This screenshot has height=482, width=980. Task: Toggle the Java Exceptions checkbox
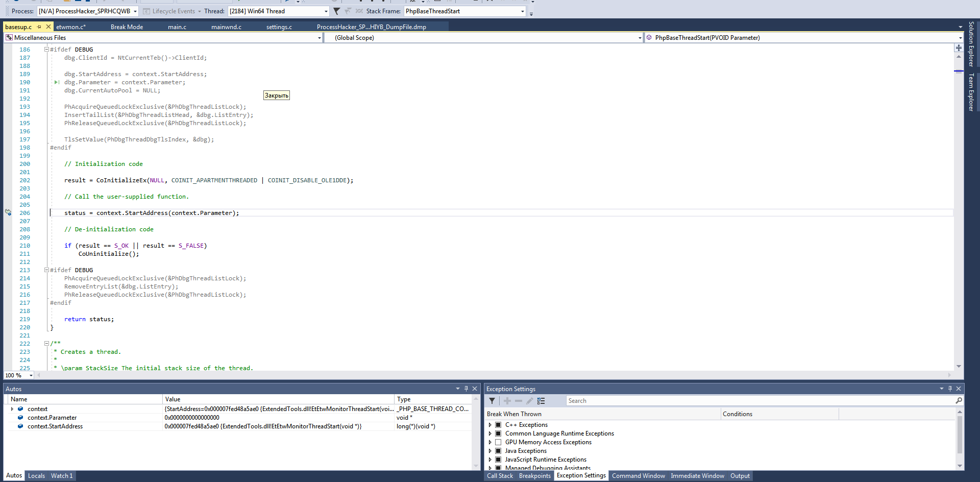[x=499, y=451]
